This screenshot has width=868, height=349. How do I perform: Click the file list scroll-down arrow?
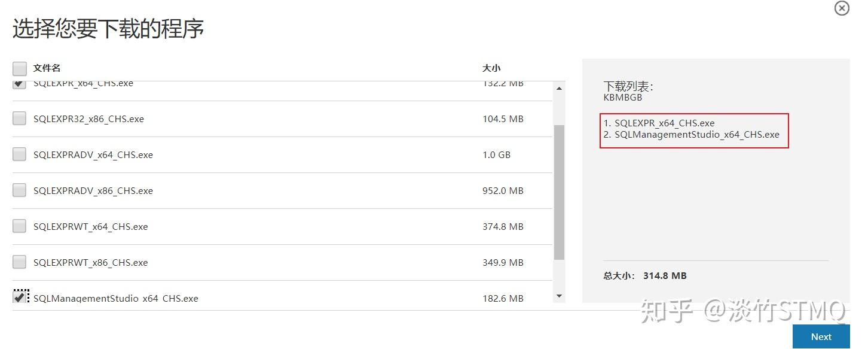[560, 296]
